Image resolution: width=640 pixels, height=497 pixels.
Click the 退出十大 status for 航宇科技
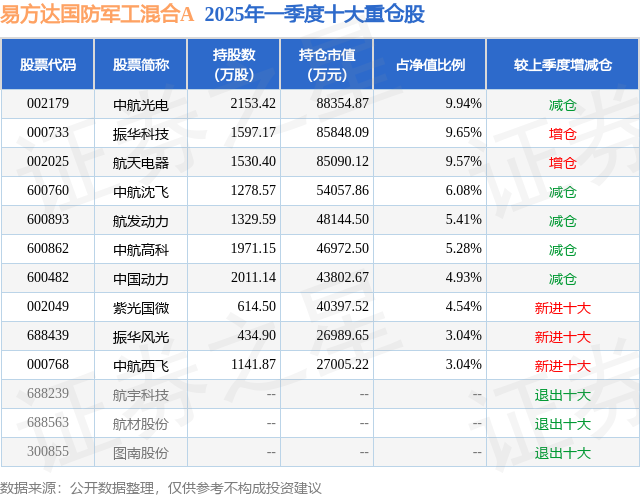click(x=562, y=395)
